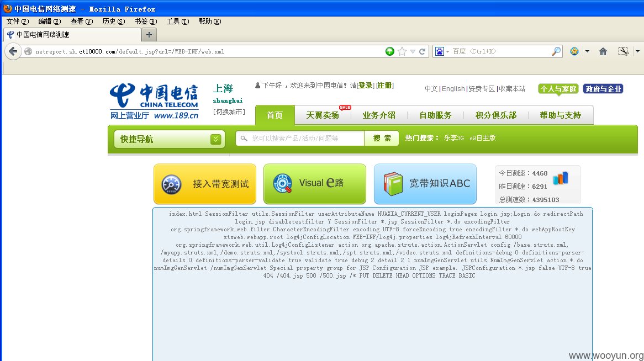Open the 历史 menu
Viewport: 644px width, 361px height.
pyautogui.click(x=113, y=22)
